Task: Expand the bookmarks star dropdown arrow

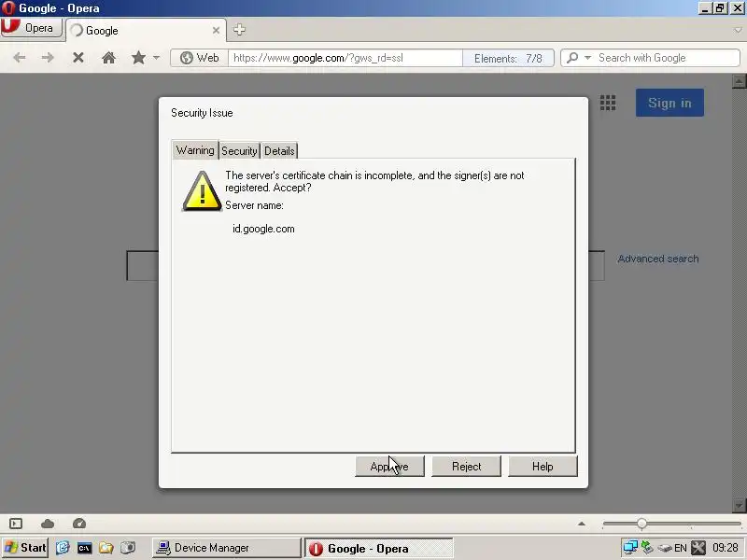Action: pyautogui.click(x=156, y=58)
